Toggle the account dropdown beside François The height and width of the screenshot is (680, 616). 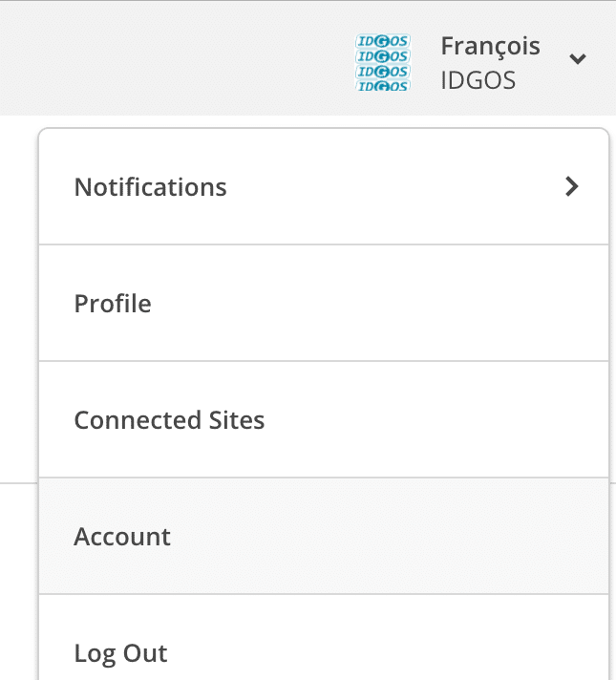578,58
